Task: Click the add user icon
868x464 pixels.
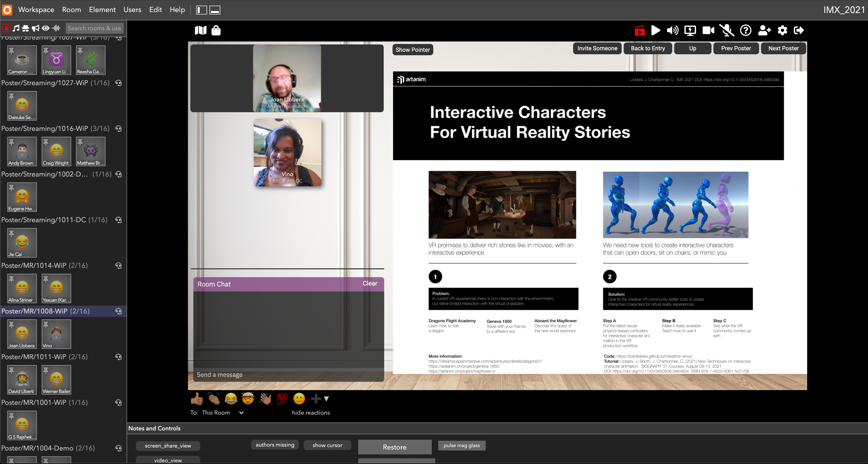Action: pyautogui.click(x=764, y=30)
